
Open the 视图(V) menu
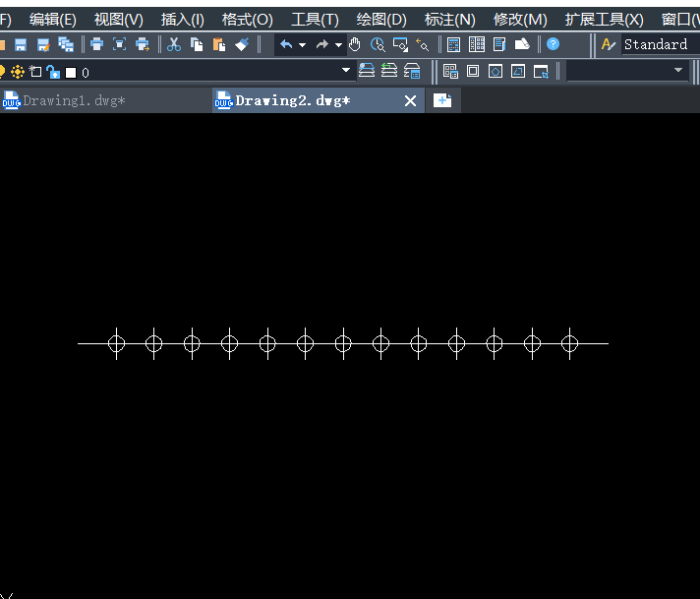(x=118, y=20)
